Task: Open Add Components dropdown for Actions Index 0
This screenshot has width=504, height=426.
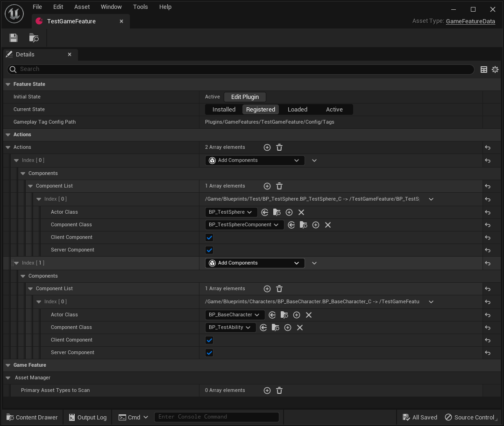Action: (255, 160)
